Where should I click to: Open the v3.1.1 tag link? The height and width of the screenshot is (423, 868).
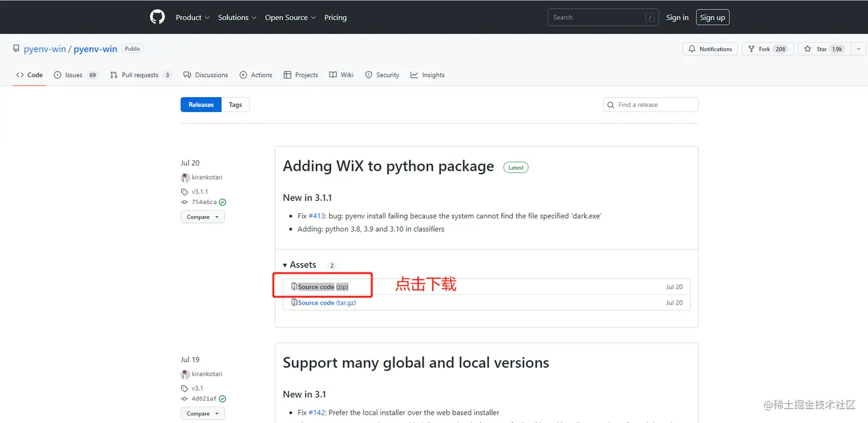(200, 191)
